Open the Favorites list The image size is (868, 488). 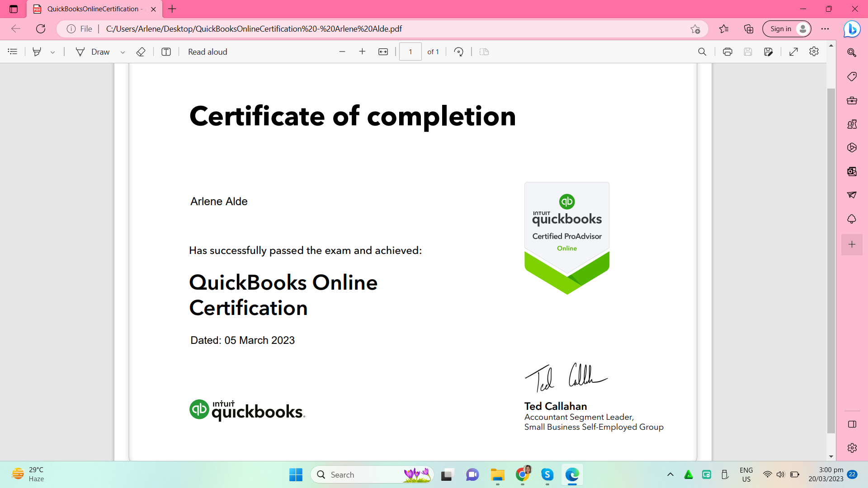point(724,29)
